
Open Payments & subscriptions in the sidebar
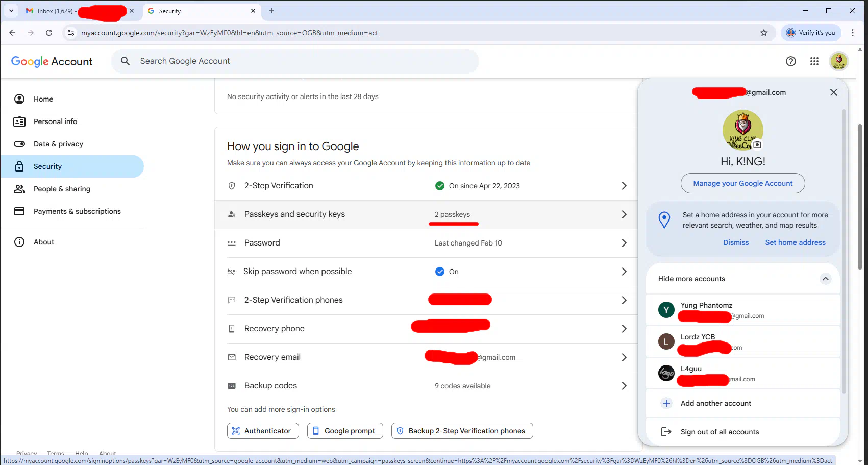click(x=72, y=211)
